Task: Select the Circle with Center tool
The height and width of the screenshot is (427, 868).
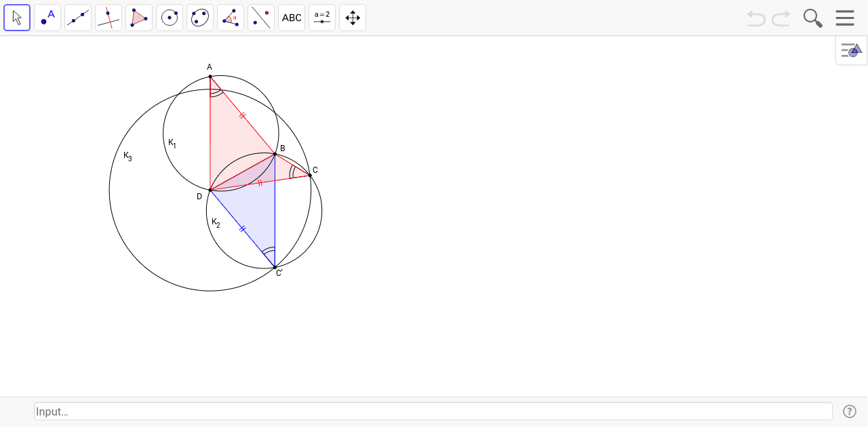Action: point(170,18)
